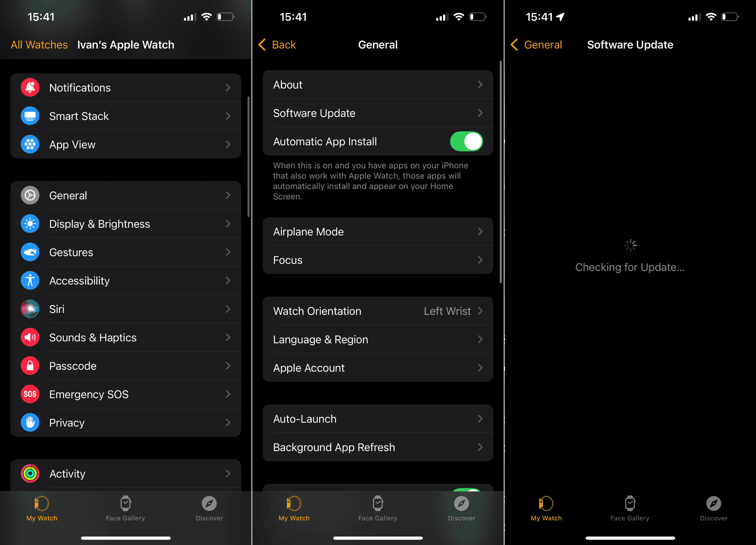Expand the Software Update section
Viewport: 756px width, 545px height.
[x=378, y=113]
